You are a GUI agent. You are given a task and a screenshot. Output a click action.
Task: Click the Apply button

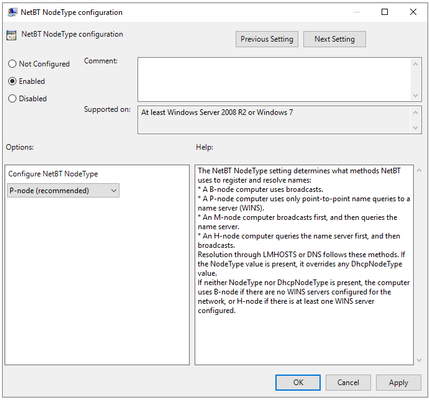(398, 382)
